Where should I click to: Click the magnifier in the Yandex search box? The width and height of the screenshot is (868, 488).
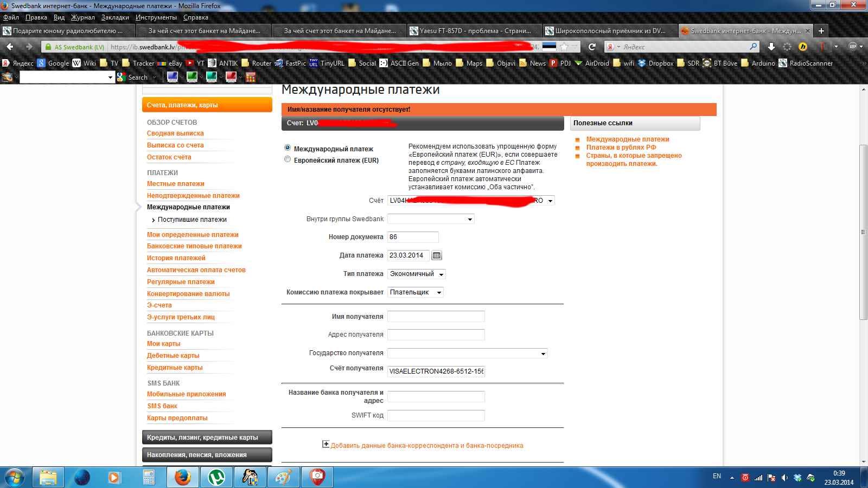pyautogui.click(x=753, y=47)
